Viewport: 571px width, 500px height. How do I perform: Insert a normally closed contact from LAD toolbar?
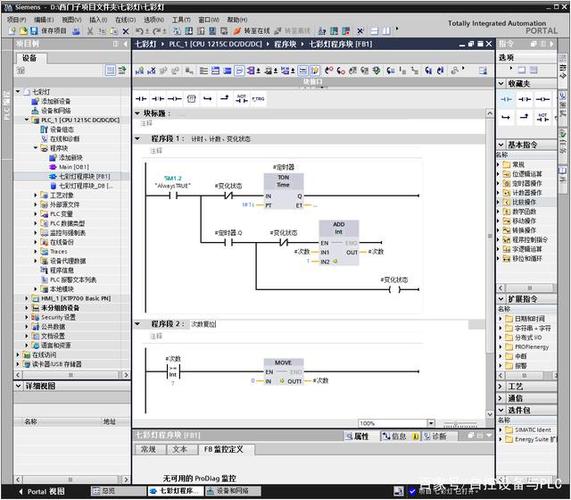tap(158, 99)
